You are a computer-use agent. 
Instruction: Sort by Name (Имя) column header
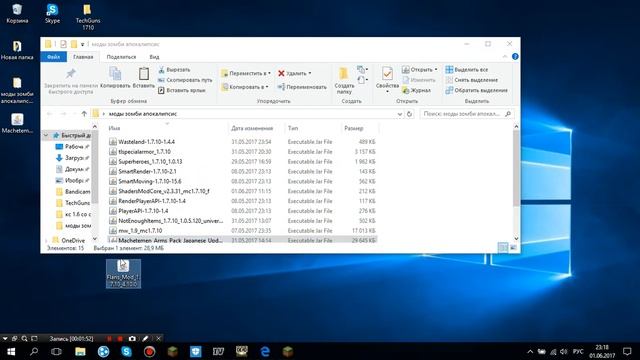[x=167, y=128]
